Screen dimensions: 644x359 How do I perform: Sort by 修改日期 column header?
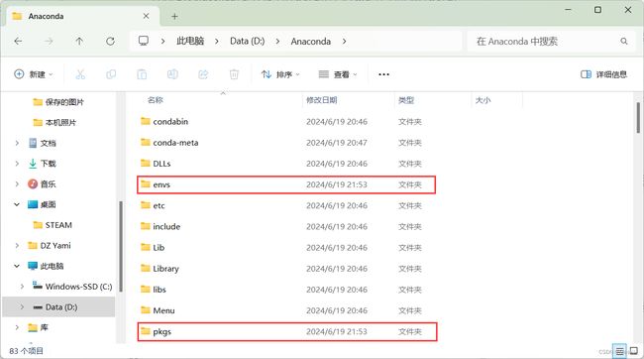pyautogui.click(x=322, y=100)
